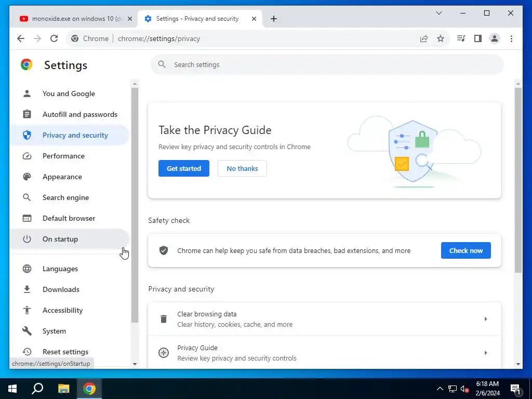Dismiss Privacy Guide with No thanks
The image size is (532, 399).
pyautogui.click(x=242, y=168)
